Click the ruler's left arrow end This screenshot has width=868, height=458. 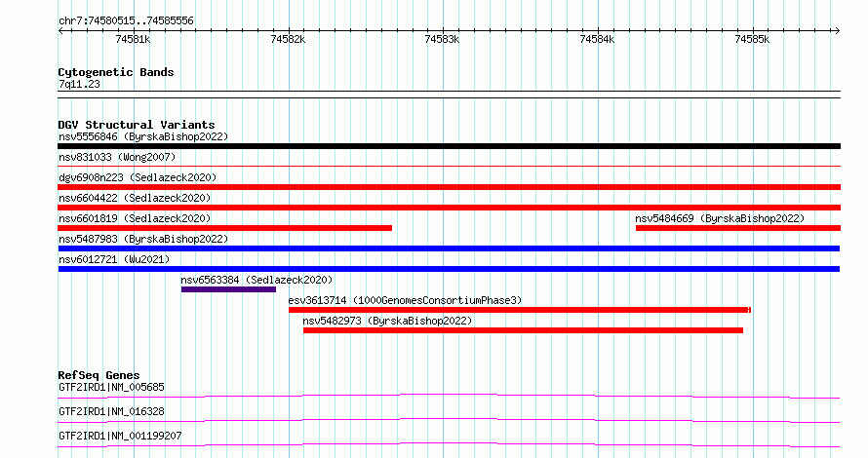click(60, 31)
